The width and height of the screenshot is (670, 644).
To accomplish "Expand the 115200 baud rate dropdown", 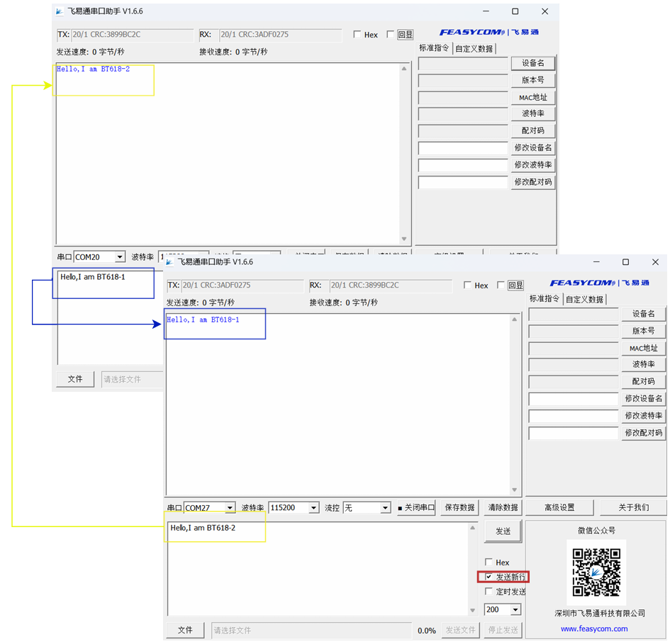I will [x=313, y=508].
